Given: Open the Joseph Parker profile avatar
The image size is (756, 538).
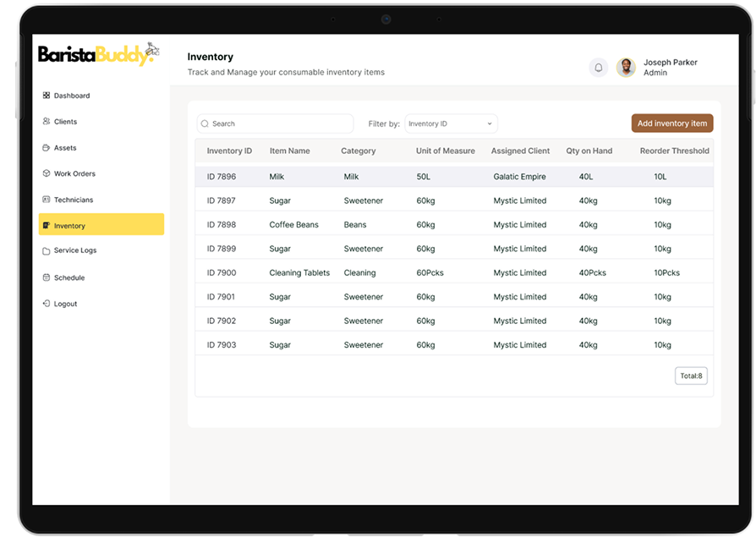Looking at the screenshot, I should [626, 68].
